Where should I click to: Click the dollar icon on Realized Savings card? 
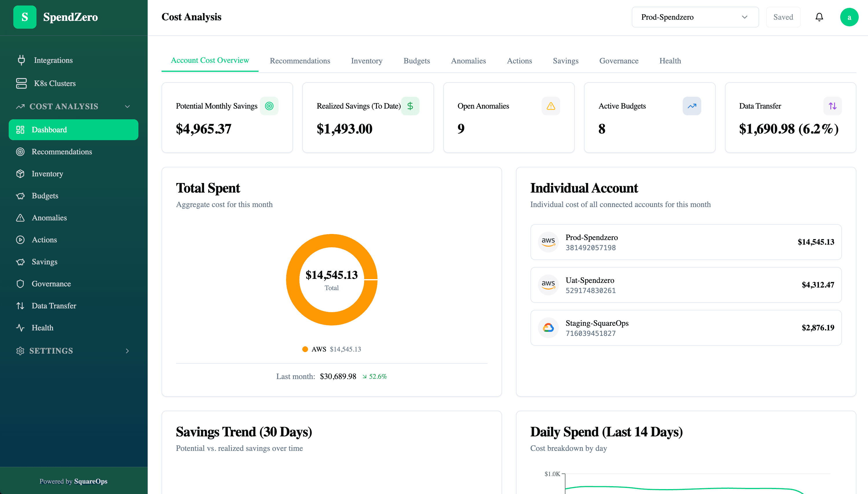(x=410, y=106)
